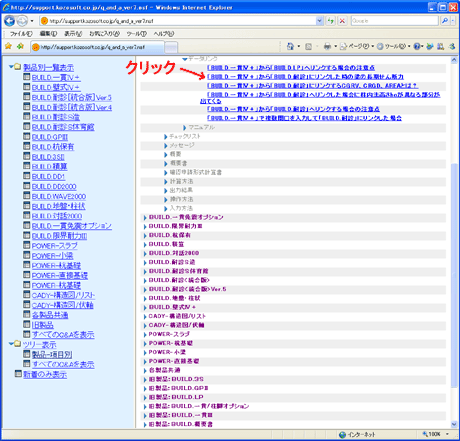The height and width of the screenshot is (441, 460).
Task: Click the magnifier search button beside Google box
Action: coord(445,21)
